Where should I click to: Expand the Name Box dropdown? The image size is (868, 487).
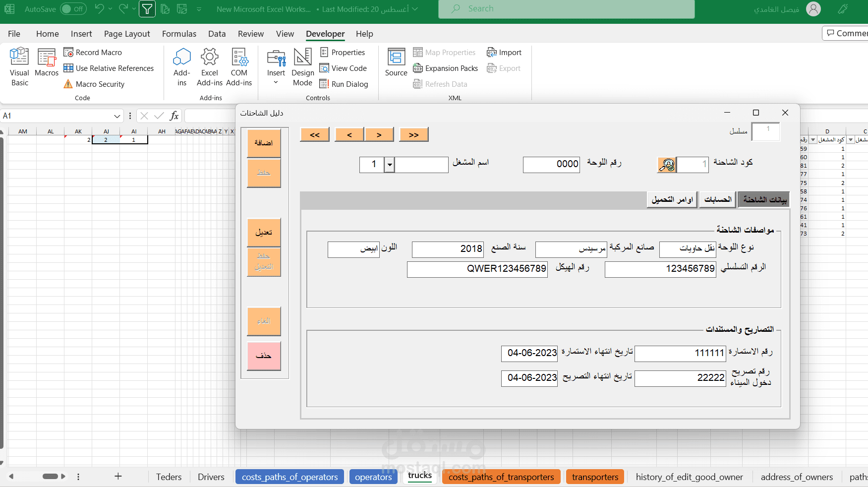(x=117, y=116)
